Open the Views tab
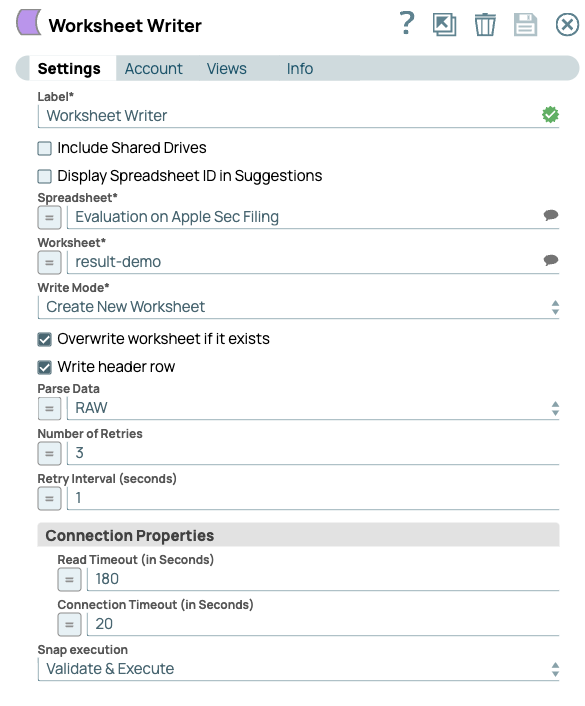Screen dimensions: 585x706 227,68
